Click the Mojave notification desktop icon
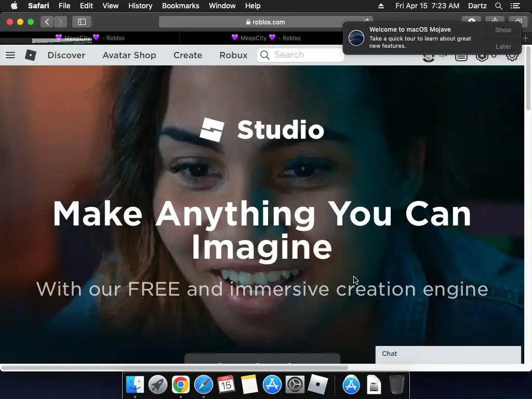The height and width of the screenshot is (399, 532). click(x=356, y=37)
